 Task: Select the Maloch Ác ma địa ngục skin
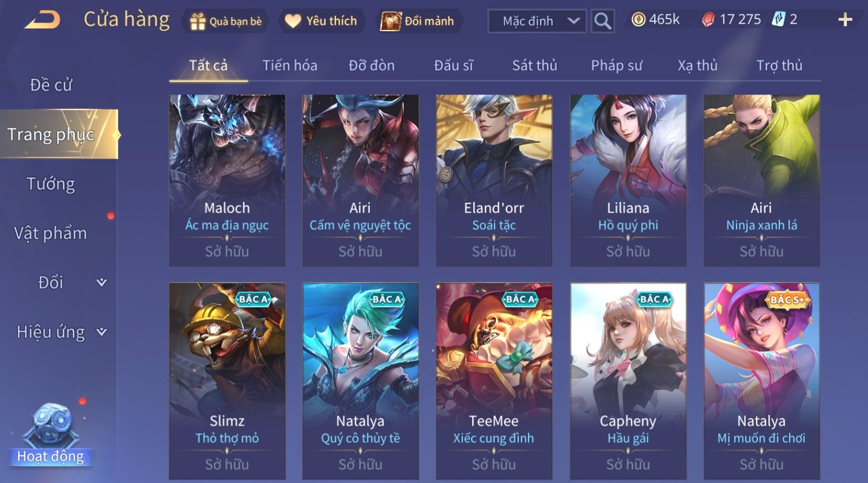click(x=227, y=180)
